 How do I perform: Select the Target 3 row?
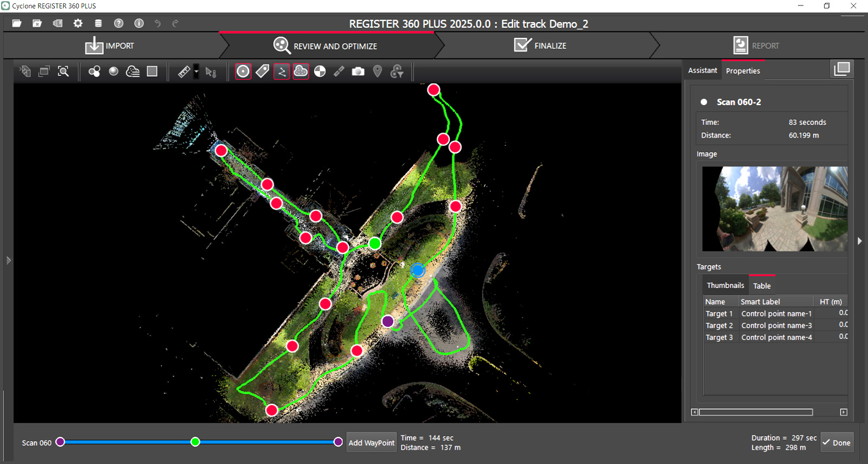tap(776, 337)
